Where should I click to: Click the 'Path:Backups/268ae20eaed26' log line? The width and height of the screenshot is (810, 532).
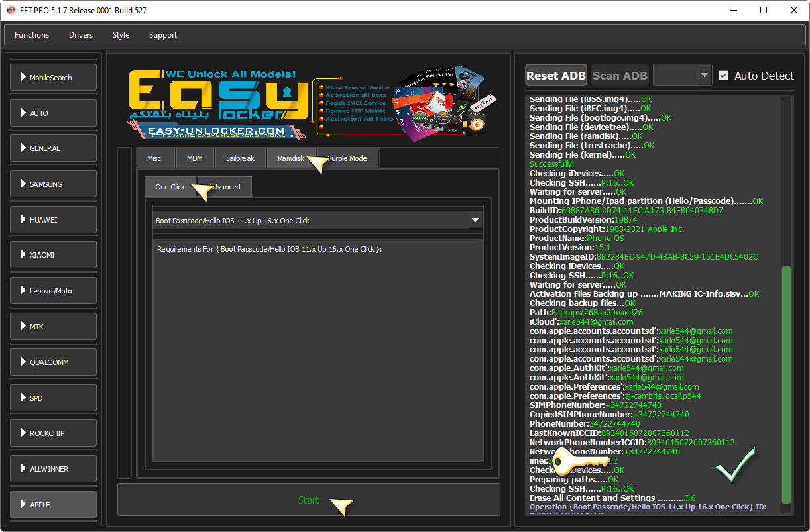pyautogui.click(x=586, y=312)
